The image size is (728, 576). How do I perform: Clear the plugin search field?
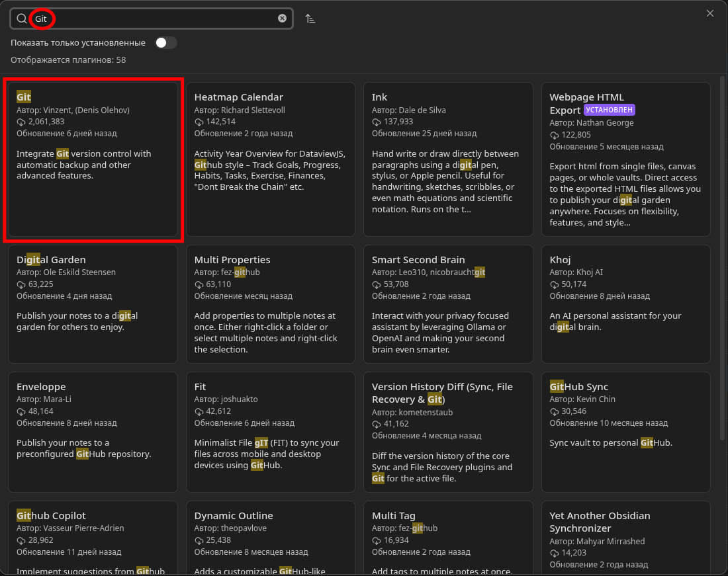pos(283,19)
